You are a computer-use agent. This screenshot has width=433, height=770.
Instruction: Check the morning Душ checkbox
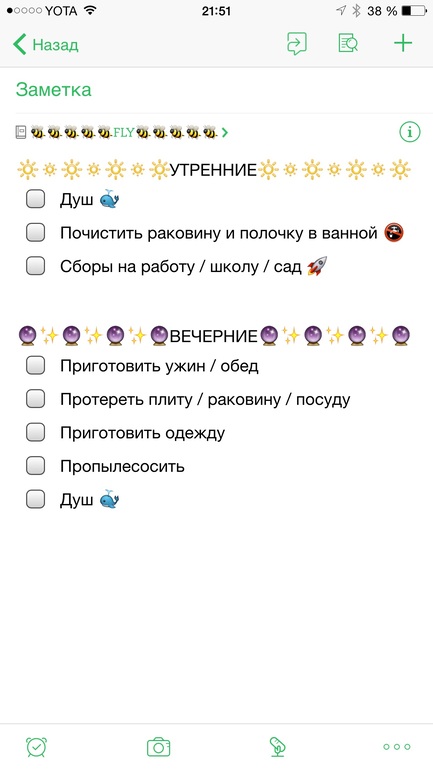click(x=35, y=199)
